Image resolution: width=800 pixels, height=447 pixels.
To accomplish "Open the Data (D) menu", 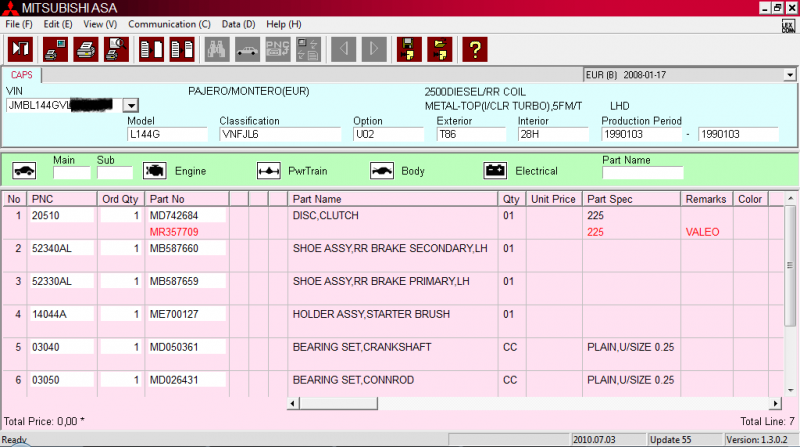I will (238, 24).
